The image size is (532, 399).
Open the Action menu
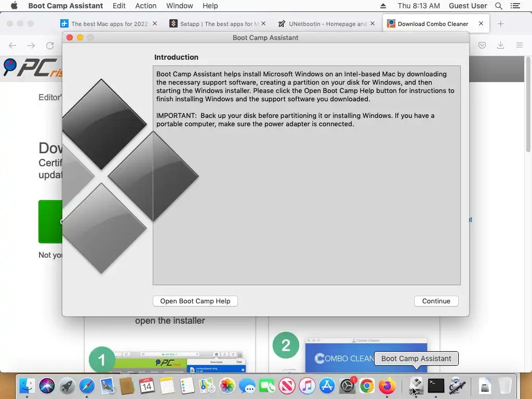[x=146, y=6]
